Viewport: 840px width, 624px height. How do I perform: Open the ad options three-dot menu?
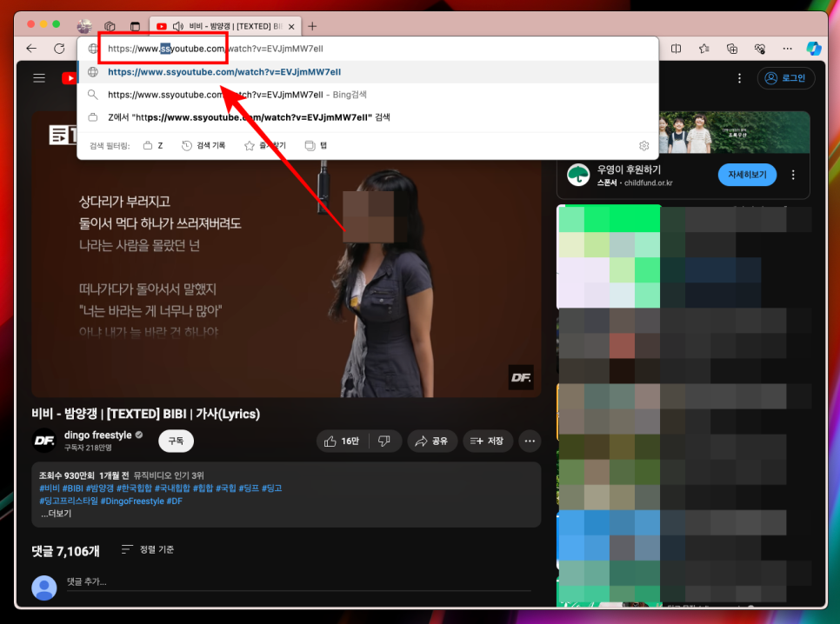(793, 176)
